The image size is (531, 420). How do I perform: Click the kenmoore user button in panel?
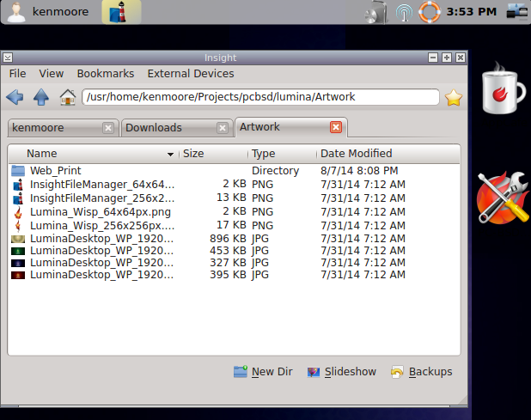(x=48, y=12)
